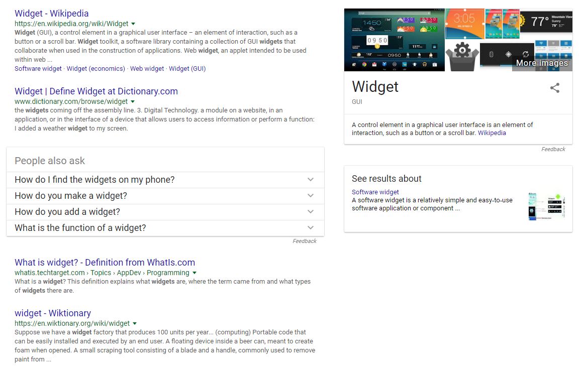Click the 'Widget' title in knowledge panel
Image resolution: width=588 pixels, height=370 pixels.
click(x=375, y=87)
